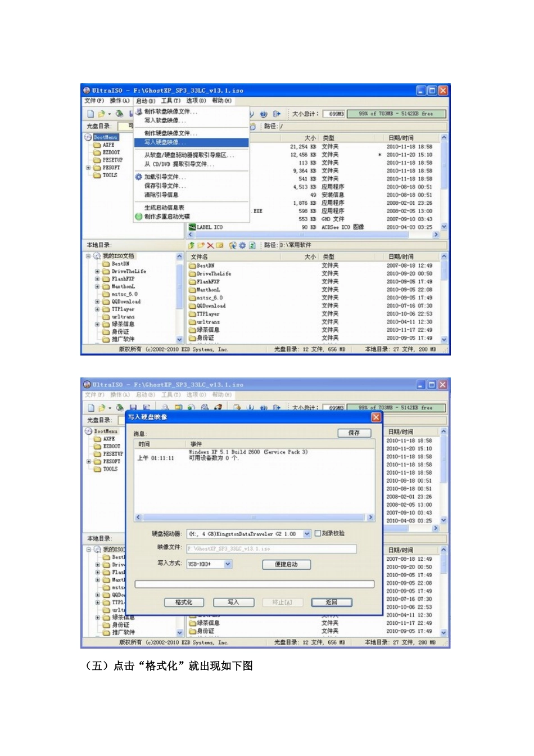Choose 从软盘/硬盘驱动器提取引导扇区... entry
The image size is (534, 756).
coord(192,155)
